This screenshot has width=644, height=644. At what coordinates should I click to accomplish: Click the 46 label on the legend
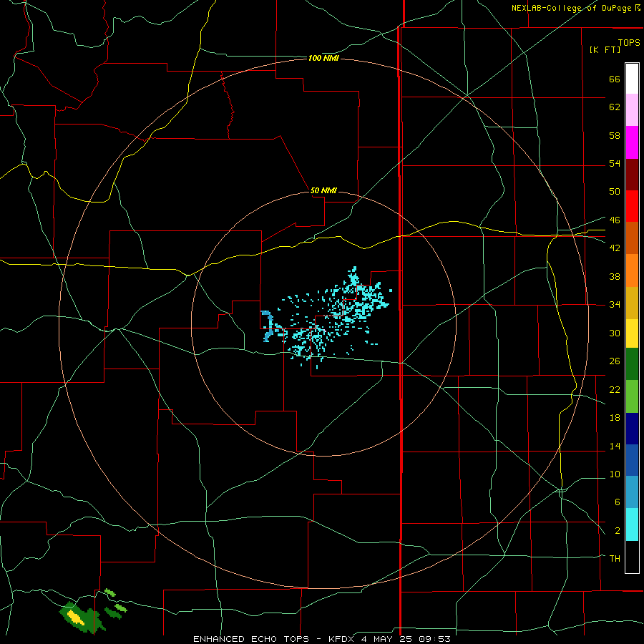pyautogui.click(x=615, y=220)
